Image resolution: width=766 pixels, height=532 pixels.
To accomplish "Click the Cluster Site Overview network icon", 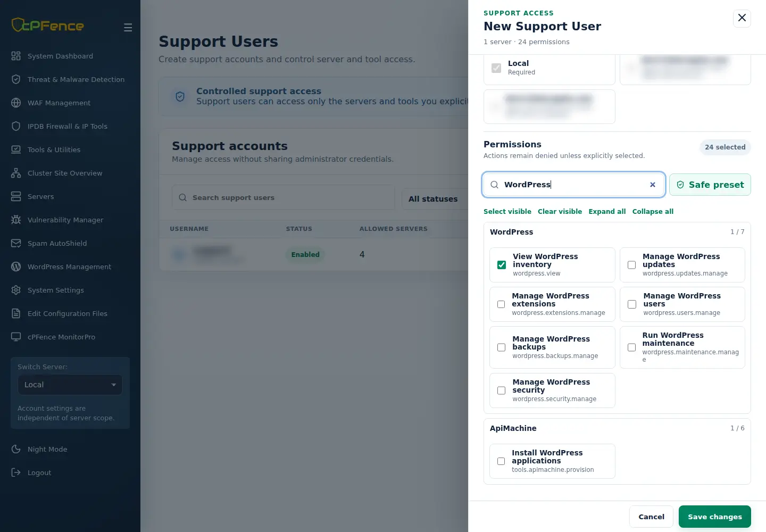I will [16, 173].
